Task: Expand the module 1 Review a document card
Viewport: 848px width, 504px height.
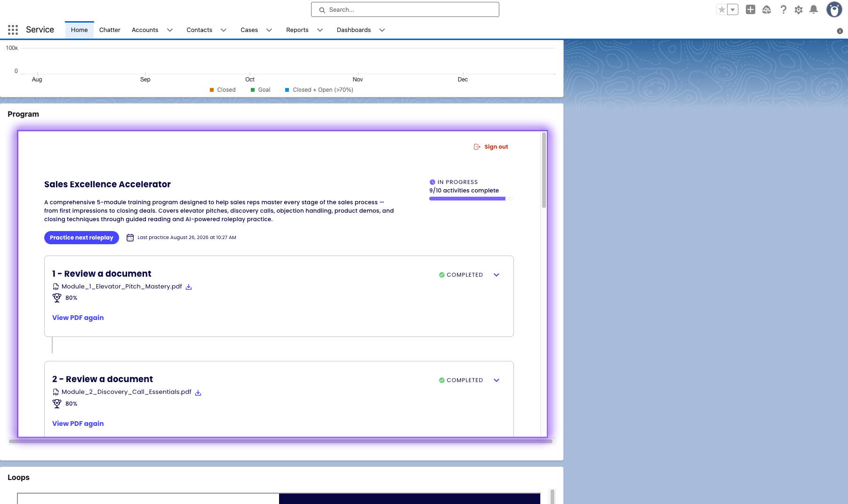Action: pos(496,275)
